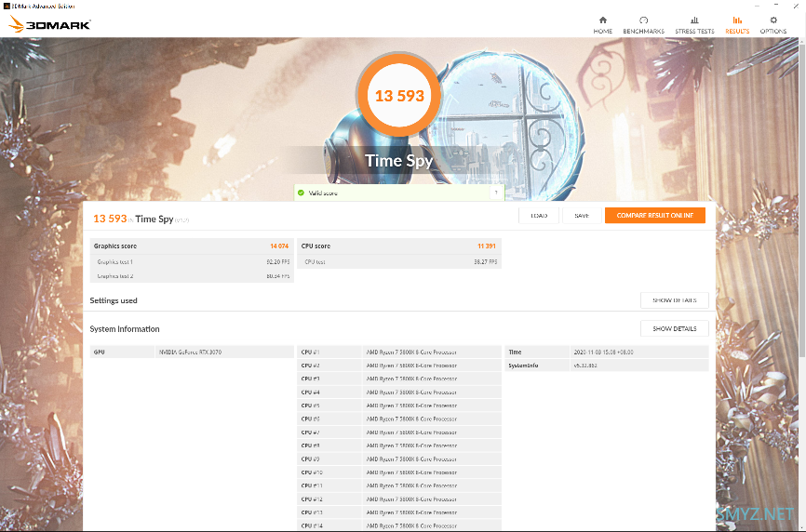
Task: Select the CPU #7 row
Action: [399, 432]
